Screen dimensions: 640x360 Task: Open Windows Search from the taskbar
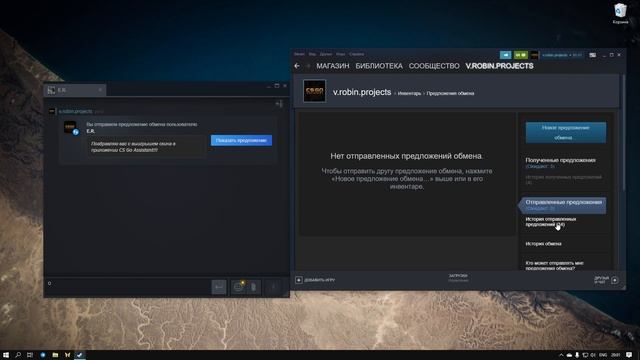click(x=18, y=355)
